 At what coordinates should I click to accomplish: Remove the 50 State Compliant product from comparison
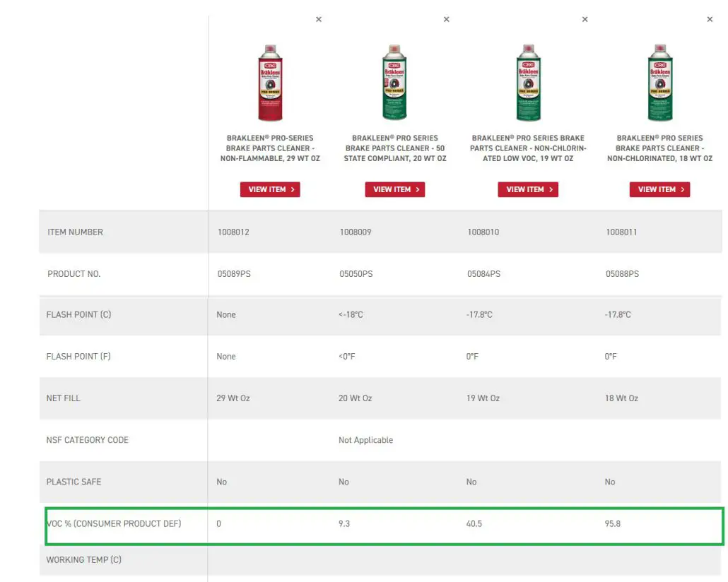tap(446, 19)
